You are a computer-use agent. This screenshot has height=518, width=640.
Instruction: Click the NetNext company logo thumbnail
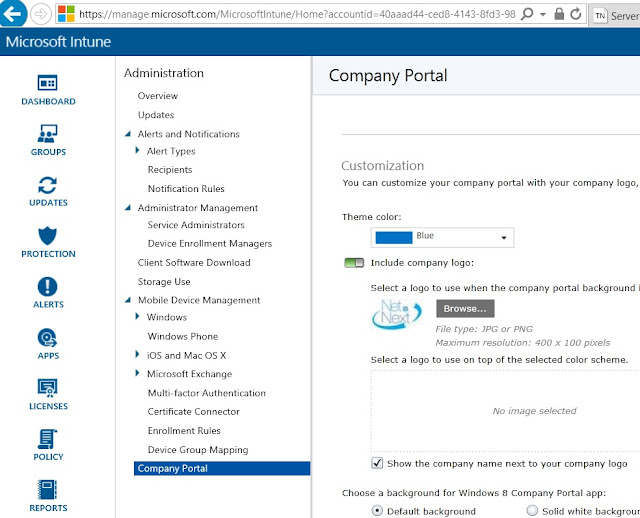(x=397, y=314)
